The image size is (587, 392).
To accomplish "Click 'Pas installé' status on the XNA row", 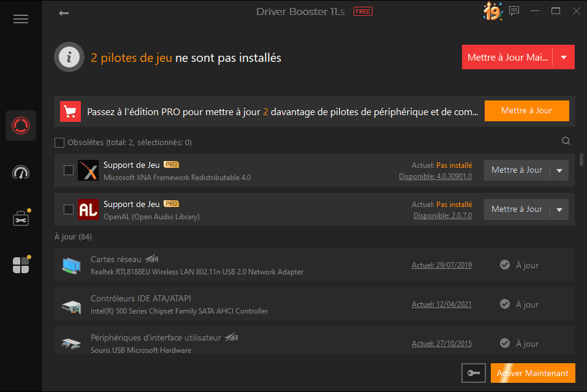I will pos(454,165).
